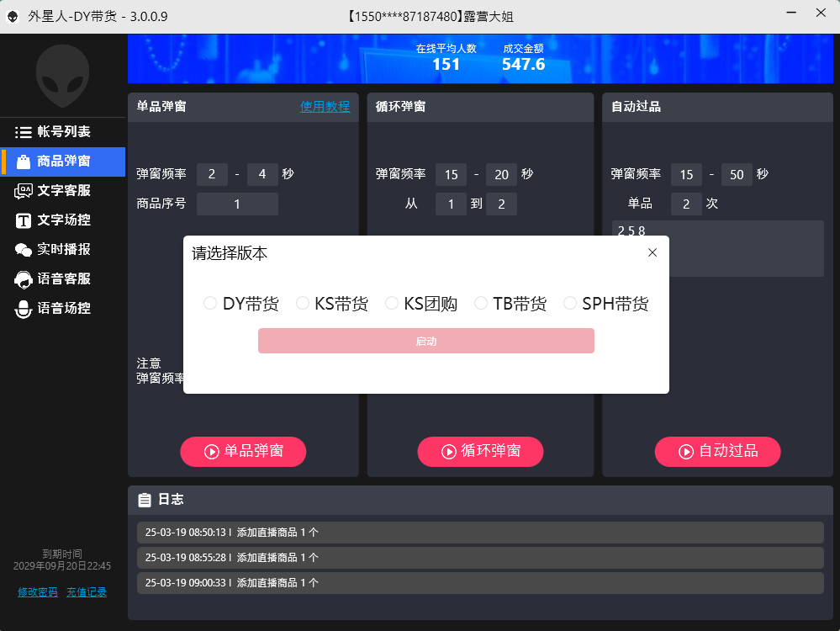Image resolution: width=840 pixels, height=631 pixels.
Task: Open the 充值记录 link
Action: (87, 592)
